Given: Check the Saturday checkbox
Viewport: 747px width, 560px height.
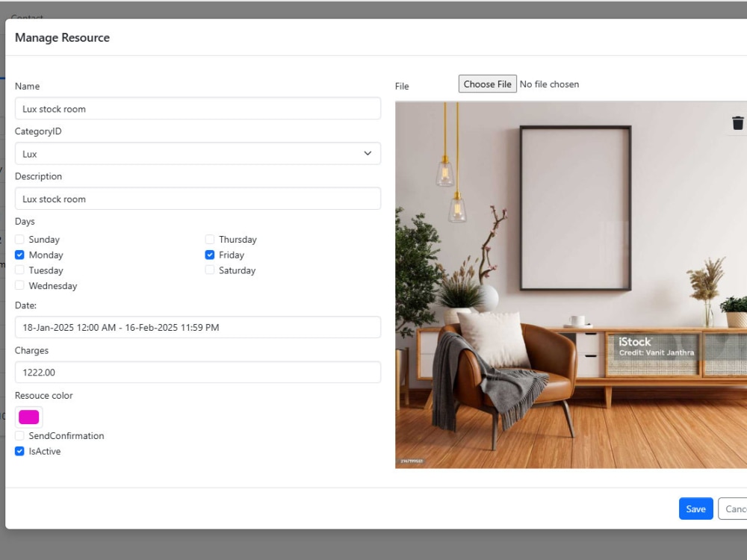Looking at the screenshot, I should click(210, 270).
